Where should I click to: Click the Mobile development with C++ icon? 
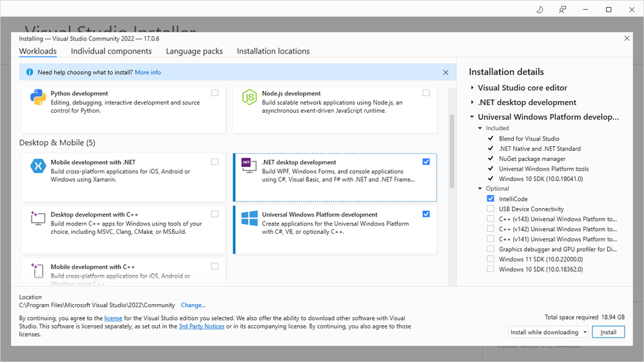click(x=37, y=271)
